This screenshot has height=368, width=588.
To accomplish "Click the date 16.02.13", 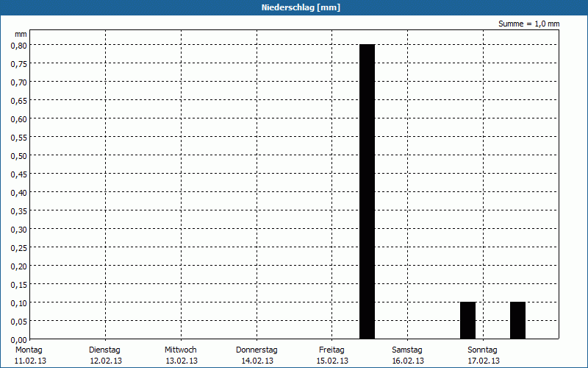I will (x=408, y=361).
